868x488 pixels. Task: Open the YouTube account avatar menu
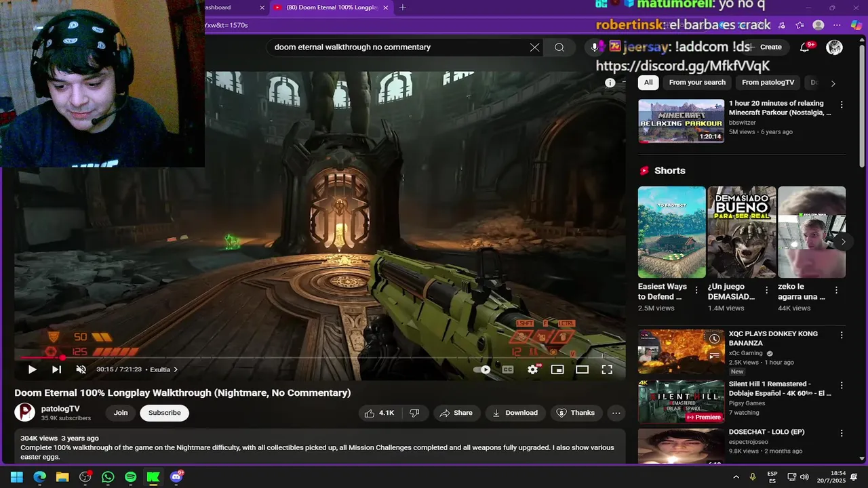pyautogui.click(x=834, y=47)
